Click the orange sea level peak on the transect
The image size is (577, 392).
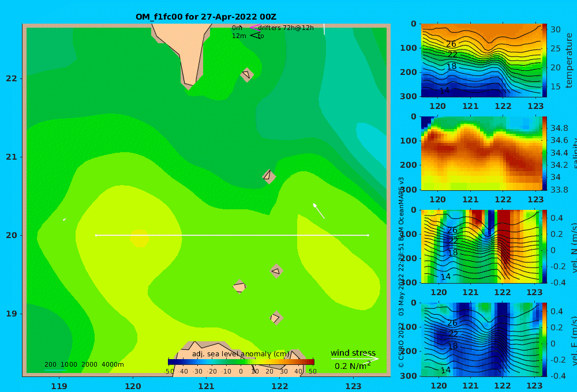click(140, 238)
